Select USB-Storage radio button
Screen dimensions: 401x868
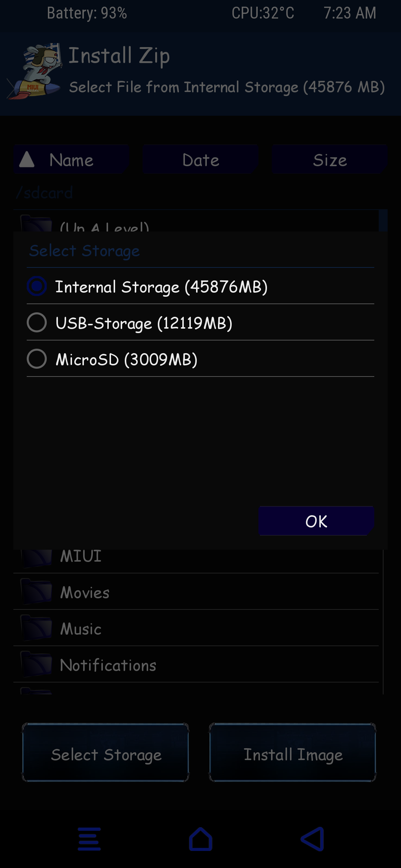pyautogui.click(x=37, y=322)
